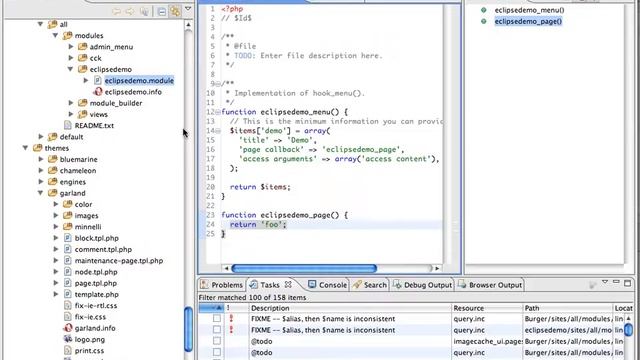Select eclipsedemo_page() in the outline
Viewport: 640px width, 360px height.
[528, 21]
